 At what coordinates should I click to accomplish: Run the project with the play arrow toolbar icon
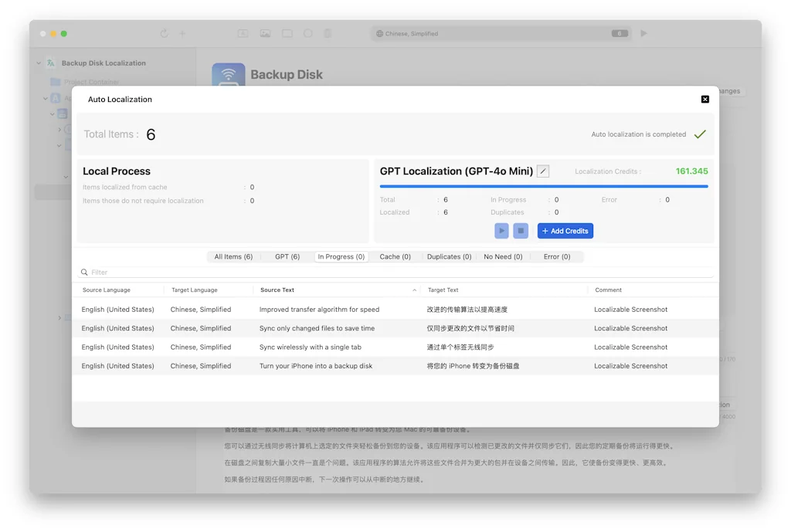(x=643, y=33)
